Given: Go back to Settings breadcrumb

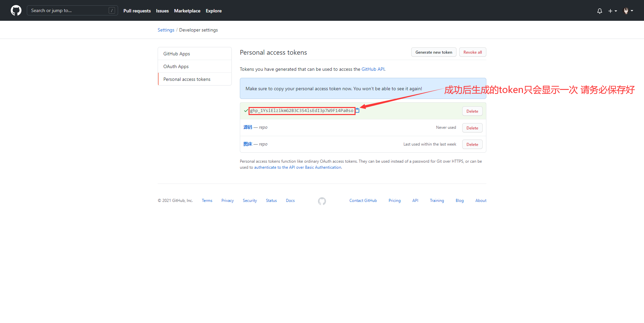Looking at the screenshot, I should click(x=166, y=30).
